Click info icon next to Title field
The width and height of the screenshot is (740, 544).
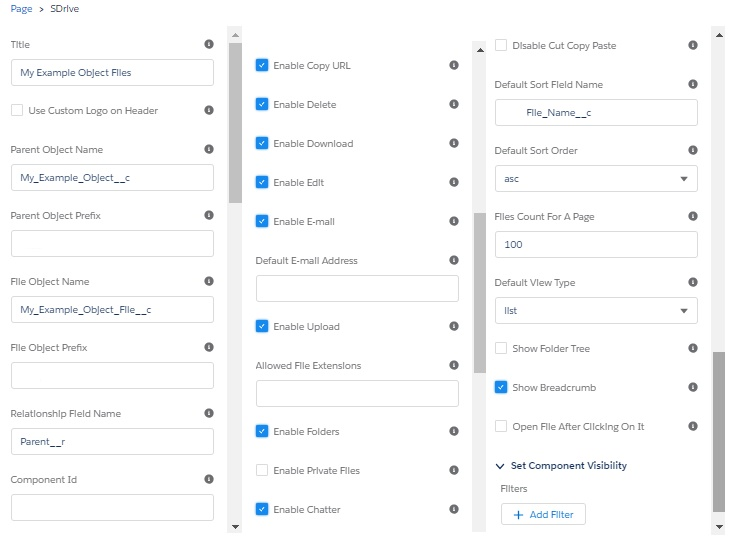point(209,44)
